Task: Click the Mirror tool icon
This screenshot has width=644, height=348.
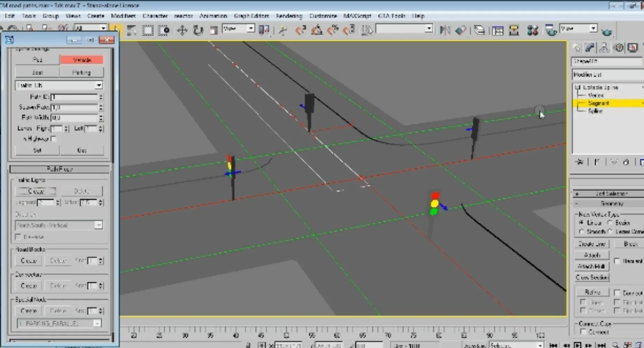Action: pyautogui.click(x=445, y=31)
